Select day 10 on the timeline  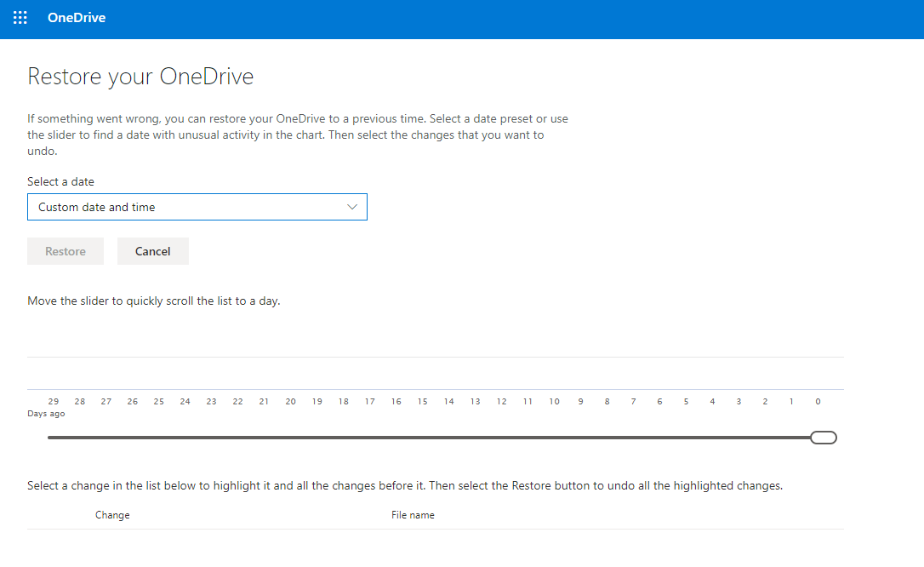click(555, 402)
